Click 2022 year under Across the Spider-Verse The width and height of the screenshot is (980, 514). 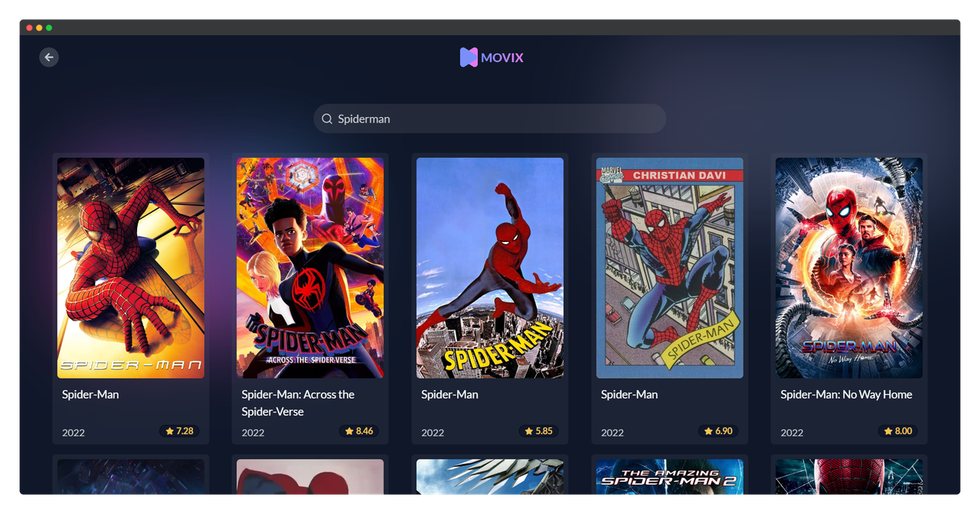point(253,433)
